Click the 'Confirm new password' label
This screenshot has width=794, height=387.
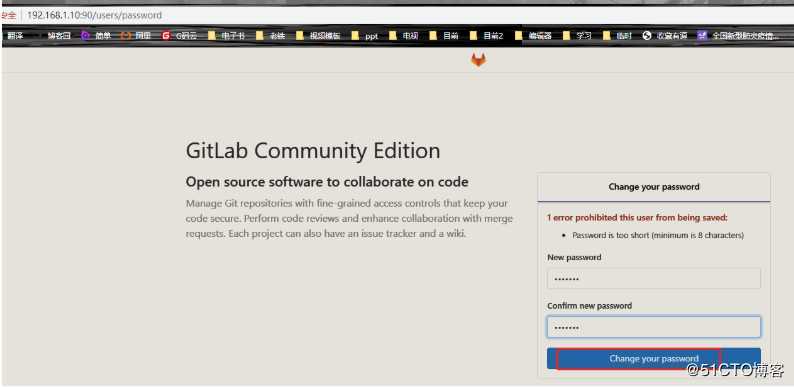pyautogui.click(x=589, y=306)
